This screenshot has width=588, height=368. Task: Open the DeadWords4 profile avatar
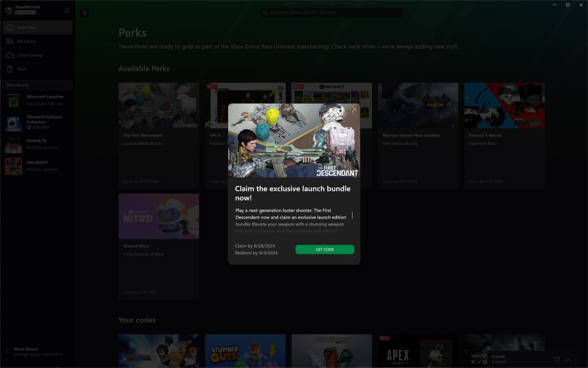click(9, 10)
